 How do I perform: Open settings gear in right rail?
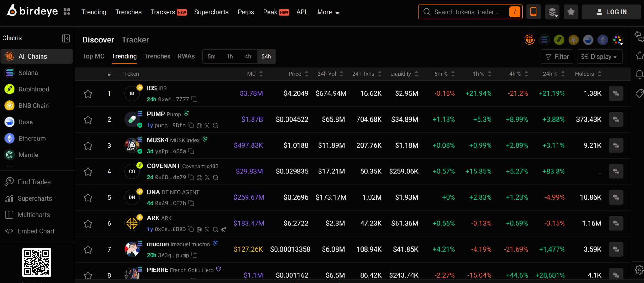pos(639,270)
